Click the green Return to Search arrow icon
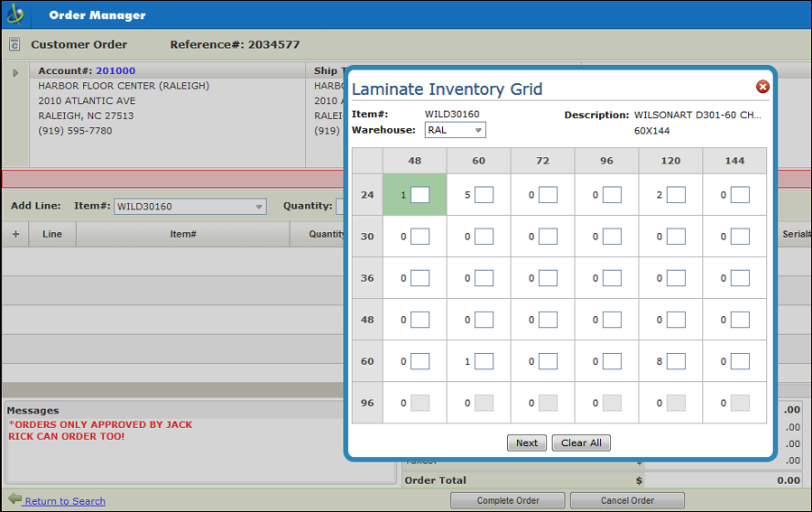The width and height of the screenshot is (812, 512). tap(14, 499)
